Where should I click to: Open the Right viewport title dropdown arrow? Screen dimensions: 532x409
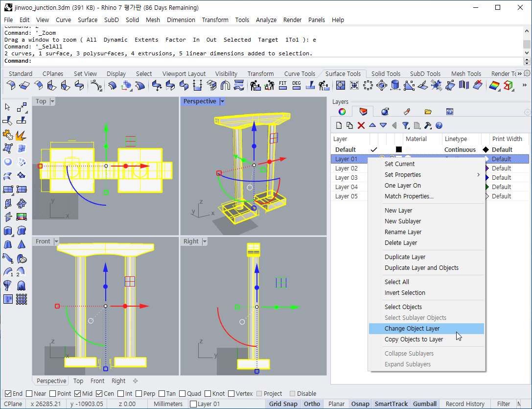pyautogui.click(x=204, y=241)
